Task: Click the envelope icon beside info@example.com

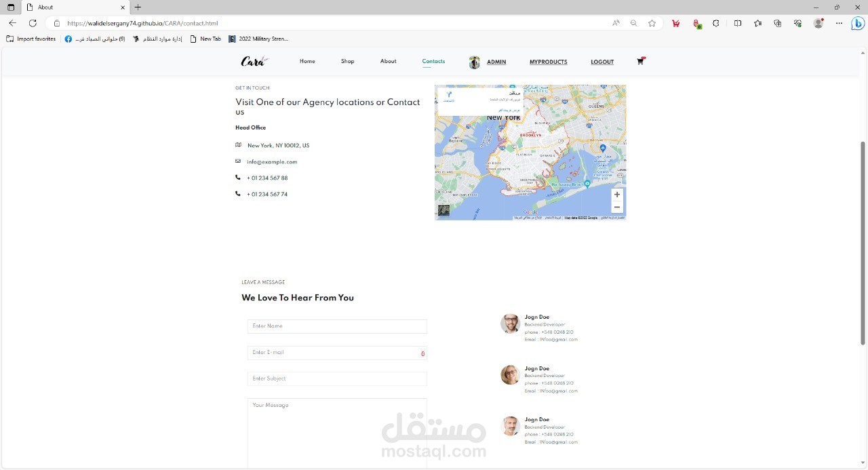Action: (x=238, y=161)
